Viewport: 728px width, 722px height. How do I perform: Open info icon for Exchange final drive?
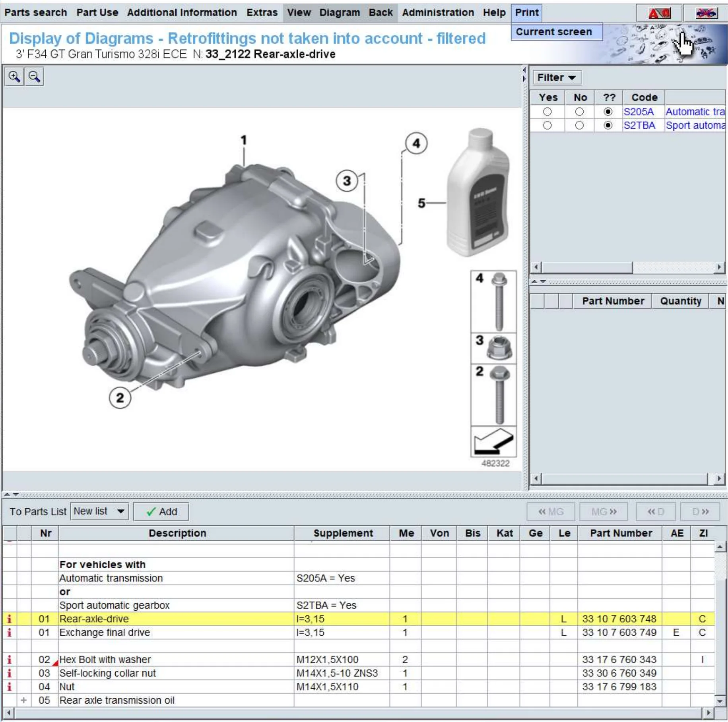(x=10, y=632)
